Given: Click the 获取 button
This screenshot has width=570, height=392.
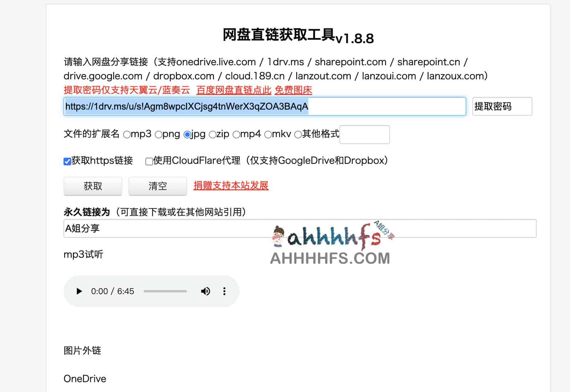Looking at the screenshot, I should pyautogui.click(x=93, y=186).
